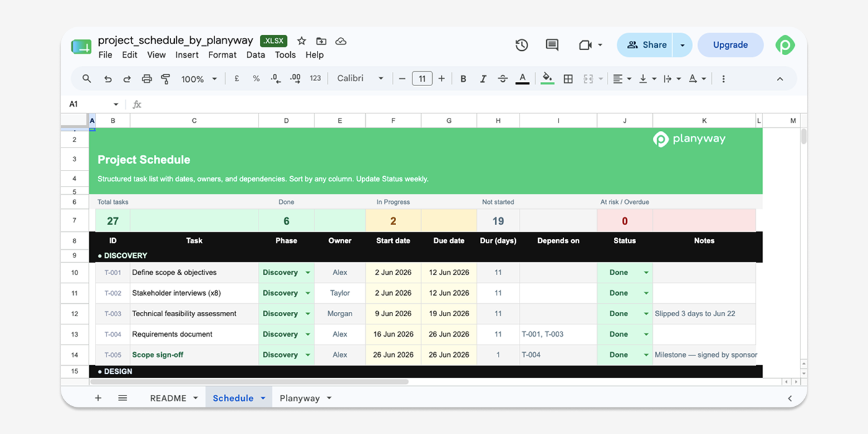Open version history clock icon
This screenshot has height=434, width=868.
coord(521,45)
